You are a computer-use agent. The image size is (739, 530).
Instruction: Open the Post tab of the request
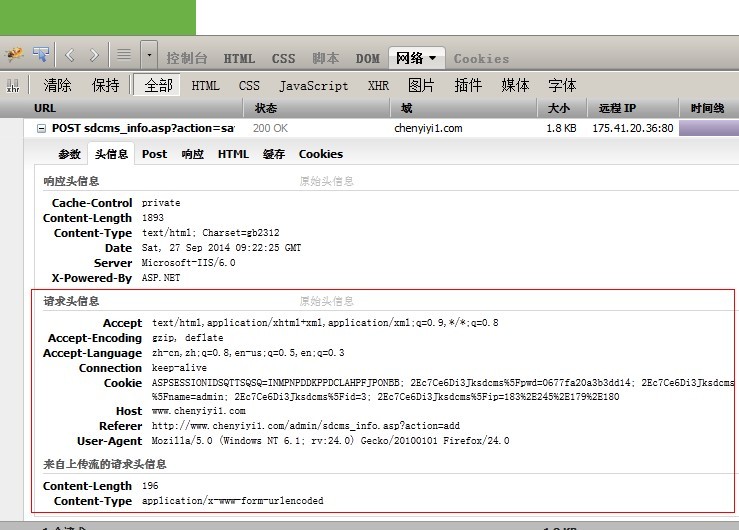click(x=154, y=154)
